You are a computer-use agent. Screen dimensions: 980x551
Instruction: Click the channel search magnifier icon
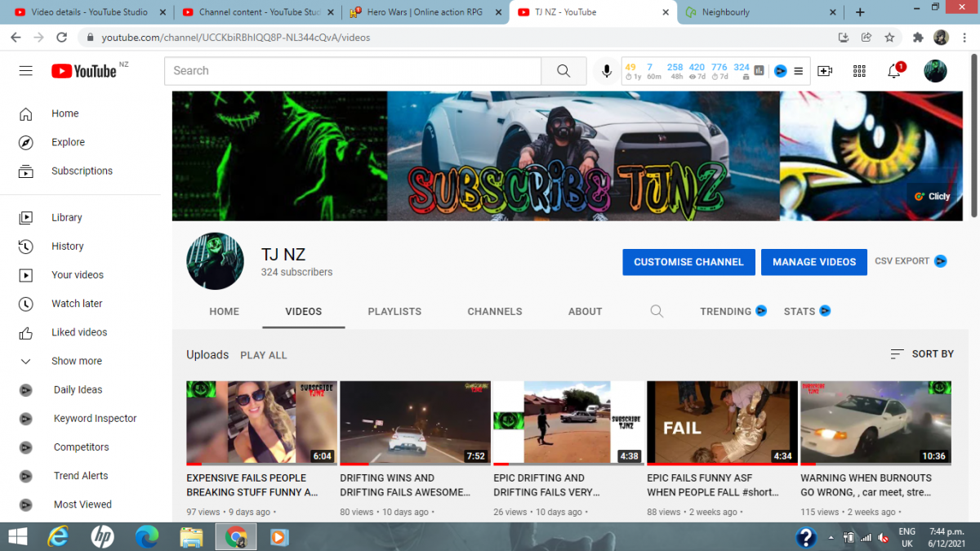[657, 311]
